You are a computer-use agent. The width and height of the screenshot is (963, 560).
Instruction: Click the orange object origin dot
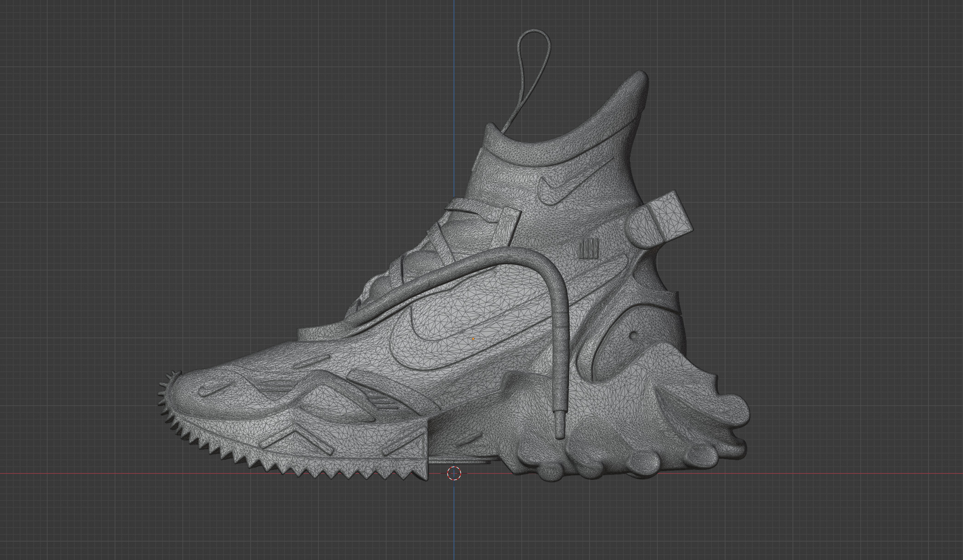(x=473, y=339)
